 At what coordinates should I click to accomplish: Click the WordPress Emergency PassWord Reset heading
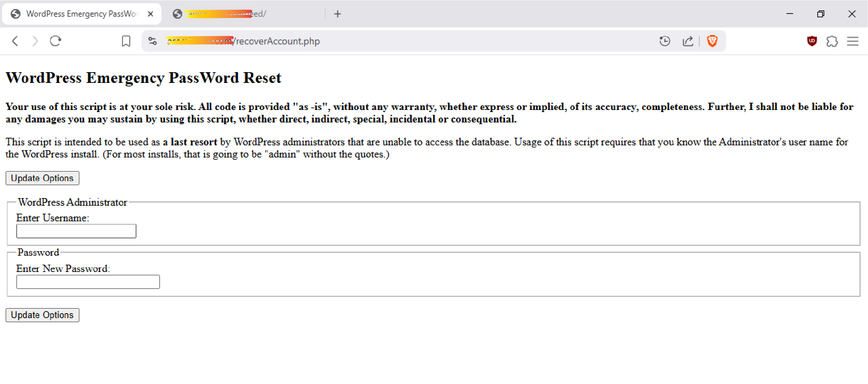[143, 78]
